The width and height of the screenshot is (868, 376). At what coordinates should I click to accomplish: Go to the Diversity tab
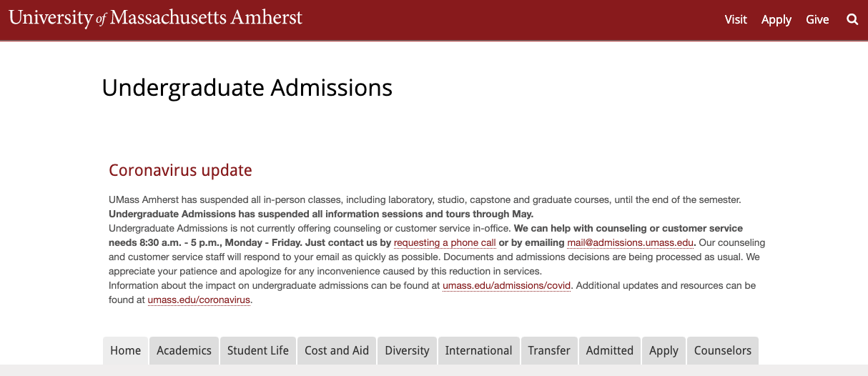point(407,350)
